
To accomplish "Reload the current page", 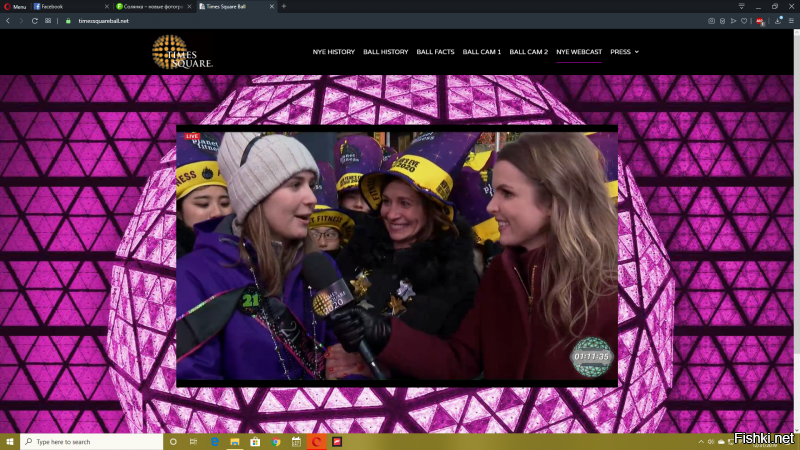I will 35,21.
